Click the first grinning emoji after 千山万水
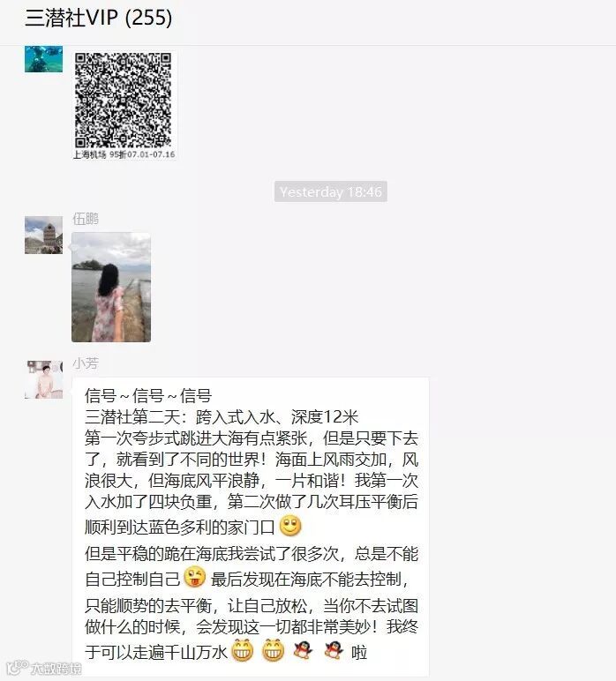Viewport: 616px width, 681px height. (243, 651)
